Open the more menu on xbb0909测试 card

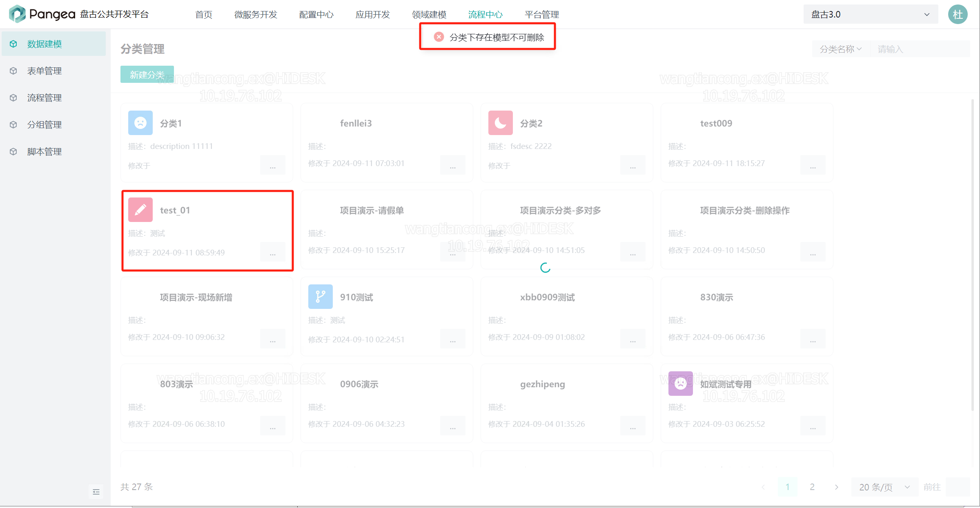click(633, 339)
